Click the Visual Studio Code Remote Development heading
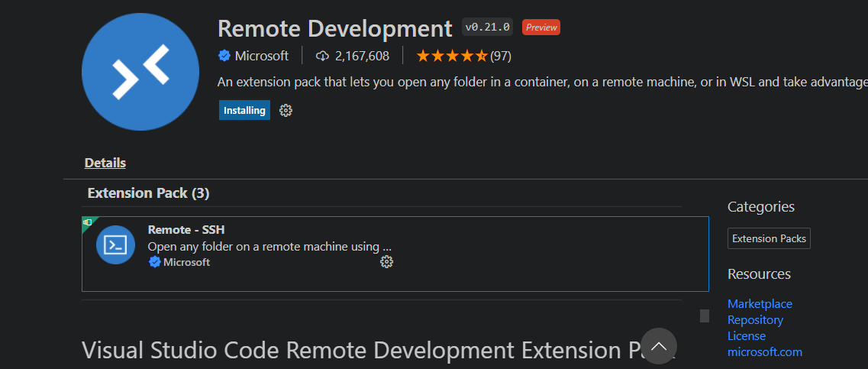868x369 pixels. [379, 350]
